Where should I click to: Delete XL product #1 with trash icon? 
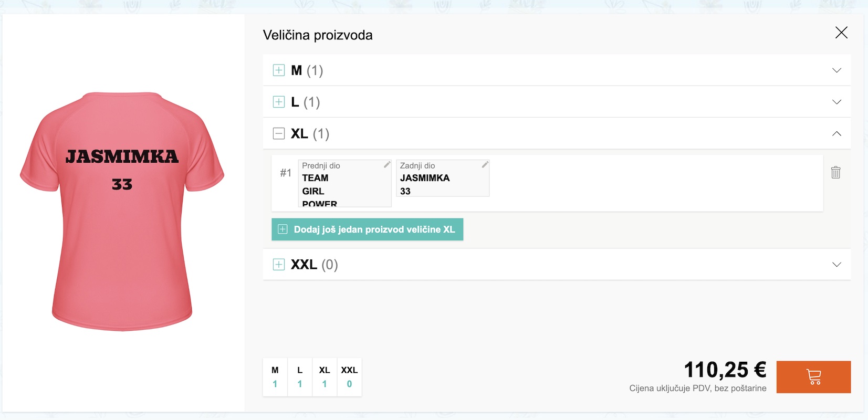[835, 172]
